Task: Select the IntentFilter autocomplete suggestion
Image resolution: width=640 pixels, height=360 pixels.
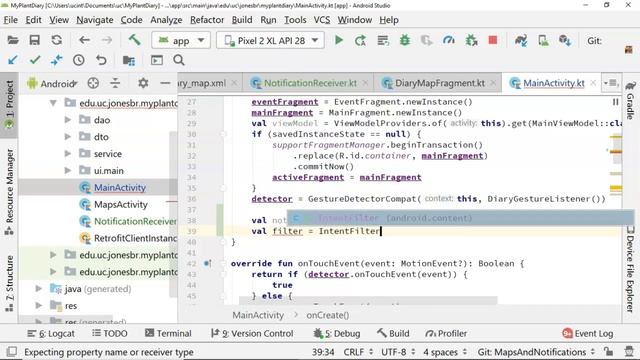Action: tap(460, 218)
